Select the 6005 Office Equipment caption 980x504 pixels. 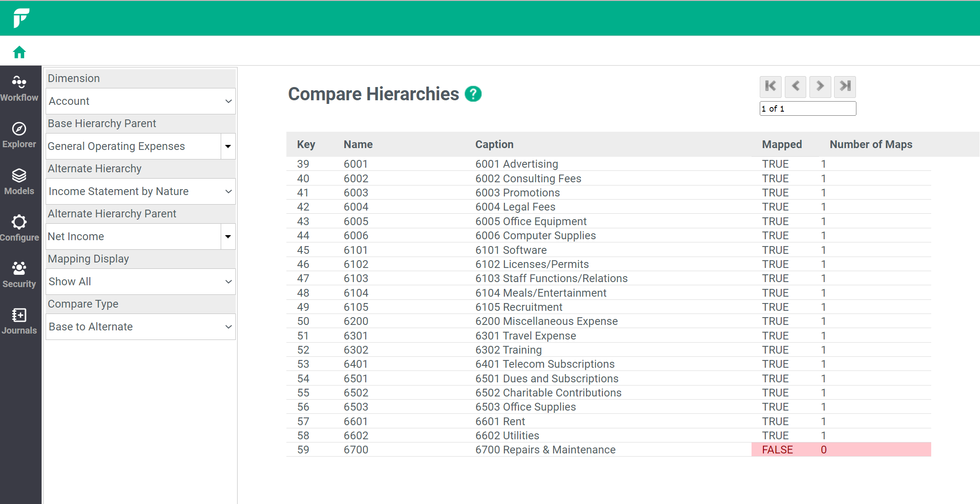[531, 221]
